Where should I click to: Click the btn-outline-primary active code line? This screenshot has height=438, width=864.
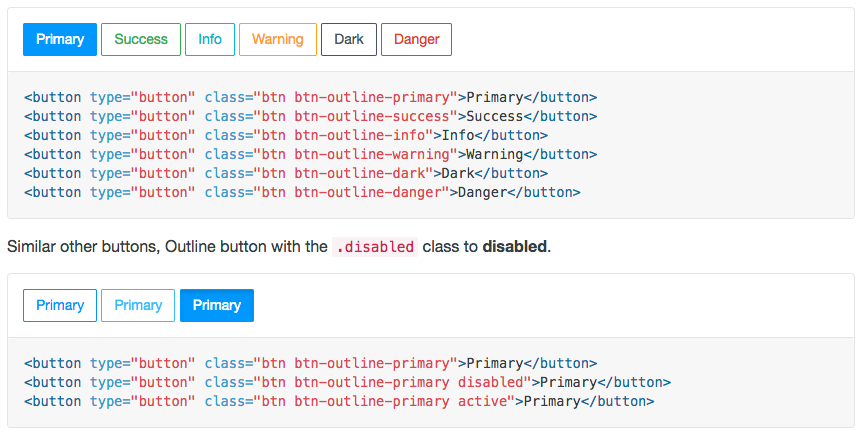point(339,402)
